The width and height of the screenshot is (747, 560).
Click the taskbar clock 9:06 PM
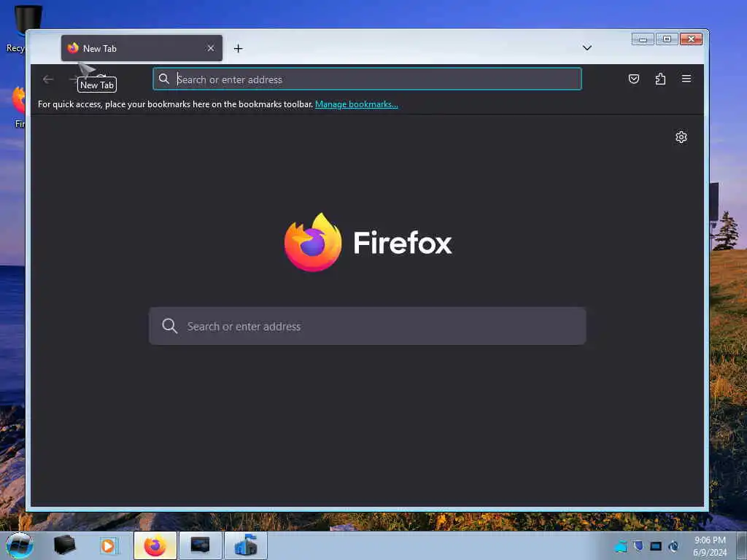tap(710, 540)
